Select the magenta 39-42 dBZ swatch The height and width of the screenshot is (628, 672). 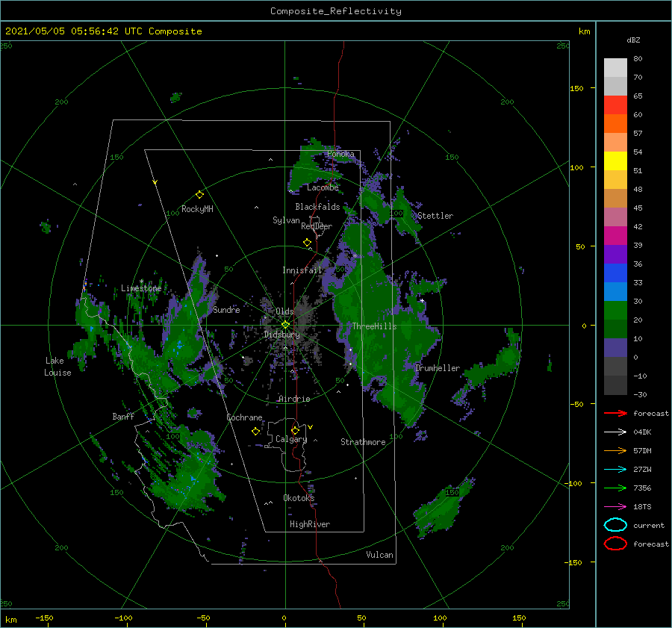coord(615,236)
